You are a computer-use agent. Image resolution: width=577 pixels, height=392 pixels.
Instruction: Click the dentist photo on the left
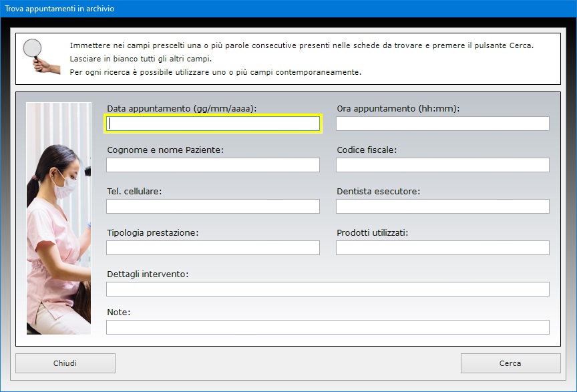point(59,218)
